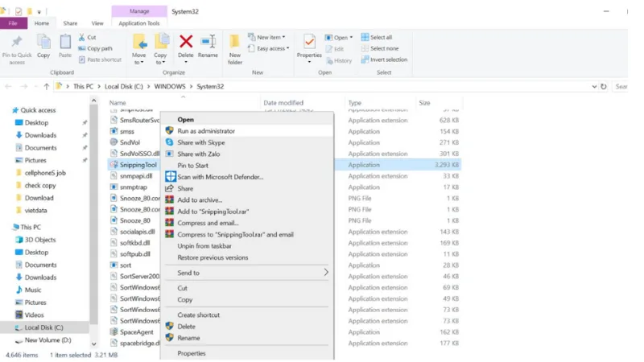The width and height of the screenshot is (644, 362).
Task: Click the Copy icon in the ribbon
Action: 43,42
